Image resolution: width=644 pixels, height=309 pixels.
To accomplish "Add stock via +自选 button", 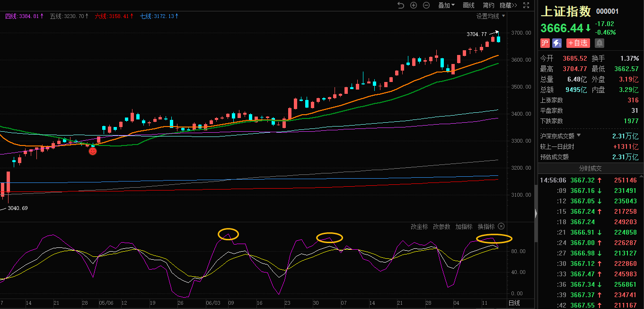I will pyautogui.click(x=578, y=43).
